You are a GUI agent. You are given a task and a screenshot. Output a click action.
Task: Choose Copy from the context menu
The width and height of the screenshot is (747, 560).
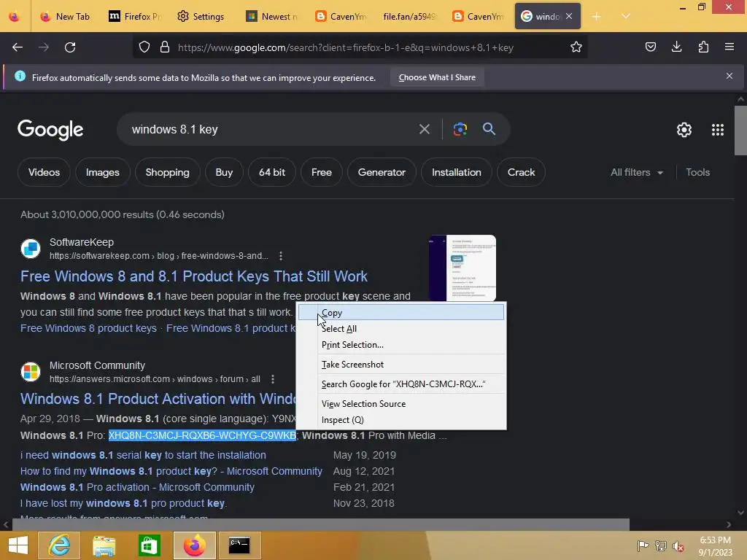401,312
